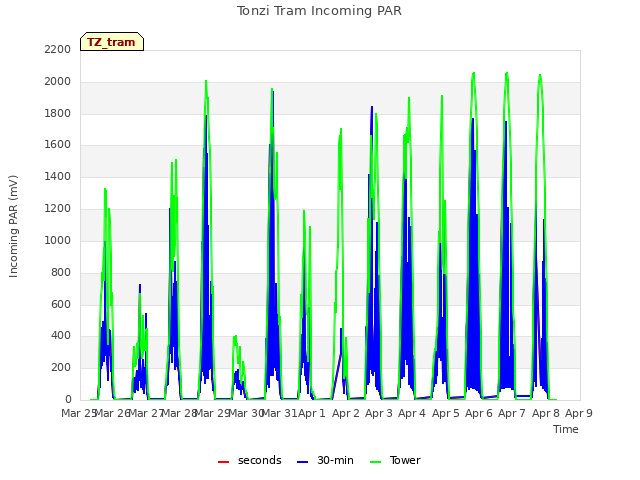Viewport: 640px width, 480px height.
Task: Click the Tower peak on Mar 29
Action: tap(206, 81)
